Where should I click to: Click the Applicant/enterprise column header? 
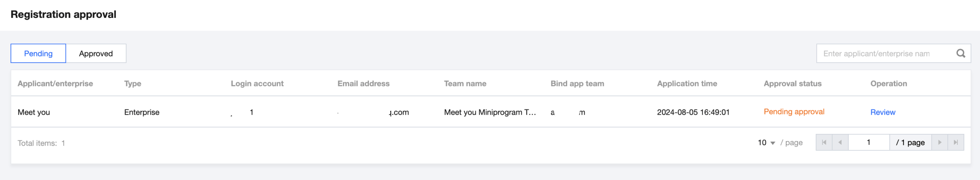coord(55,83)
